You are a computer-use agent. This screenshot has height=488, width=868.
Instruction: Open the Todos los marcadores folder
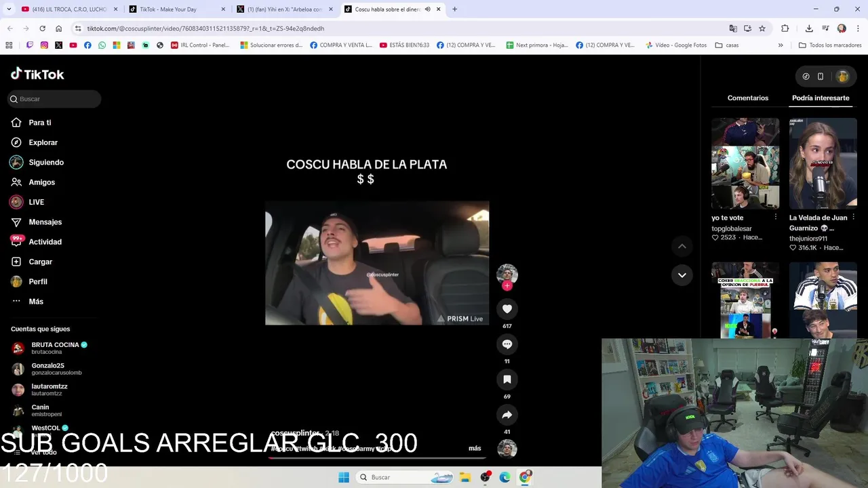point(830,45)
